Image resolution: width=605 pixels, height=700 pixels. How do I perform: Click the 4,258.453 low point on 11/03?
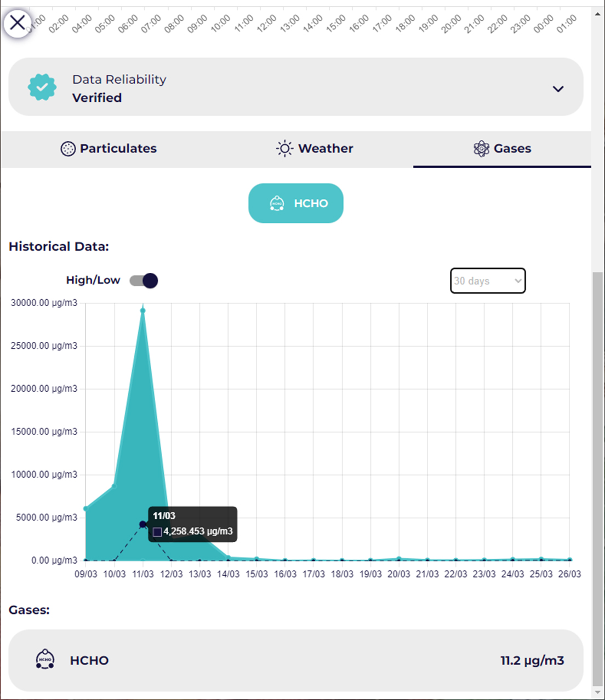point(143,524)
